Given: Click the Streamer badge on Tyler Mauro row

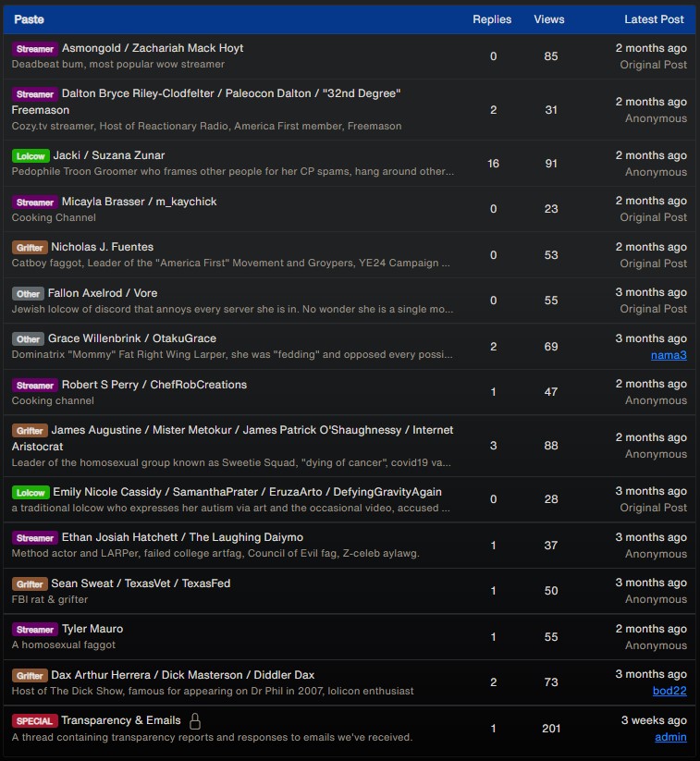Looking at the screenshot, I should [35, 629].
